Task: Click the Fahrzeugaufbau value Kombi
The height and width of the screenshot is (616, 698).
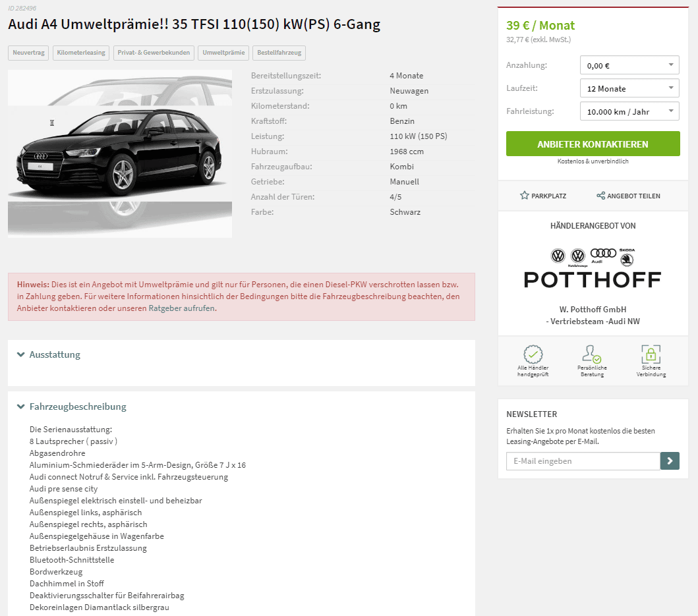Action: click(402, 167)
